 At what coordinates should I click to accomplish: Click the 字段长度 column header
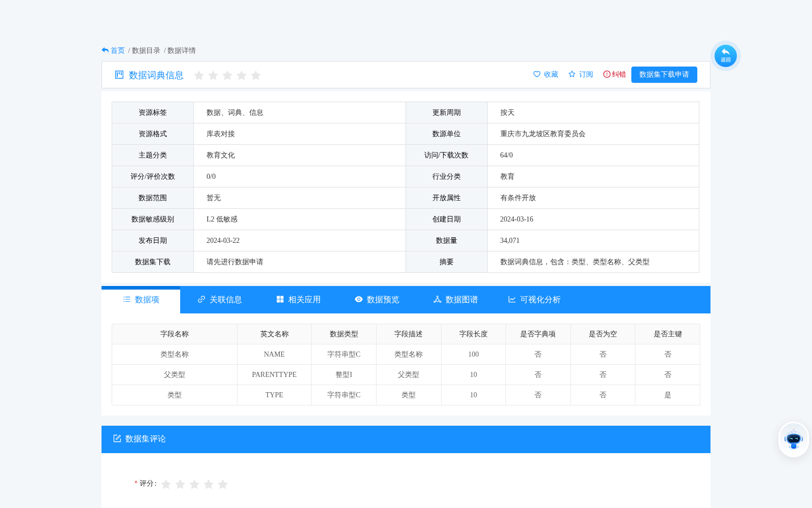point(473,334)
